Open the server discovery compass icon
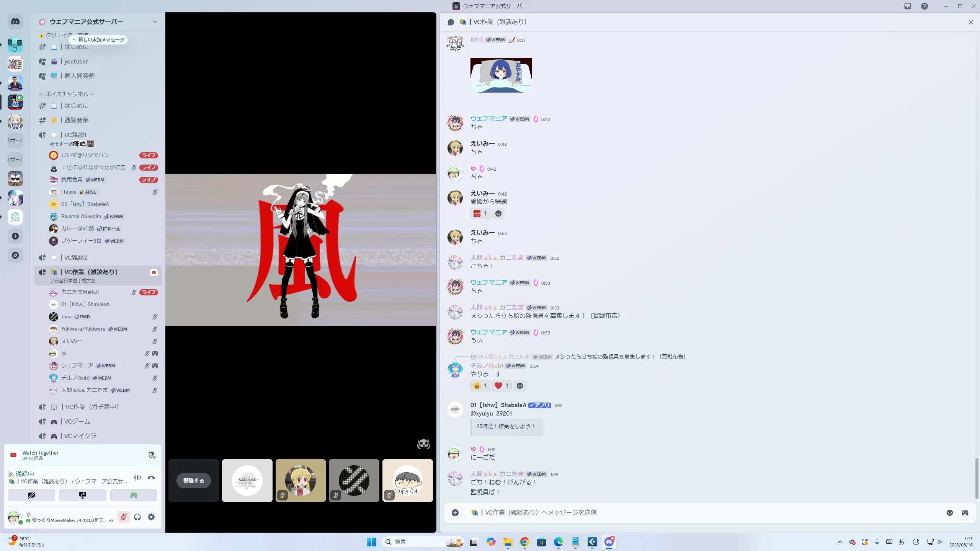980x551 pixels. (x=15, y=255)
